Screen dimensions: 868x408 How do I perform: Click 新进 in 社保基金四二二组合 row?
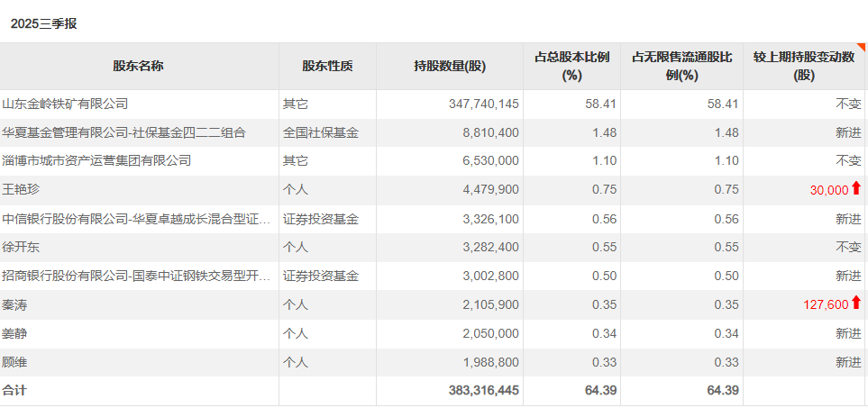(x=849, y=132)
